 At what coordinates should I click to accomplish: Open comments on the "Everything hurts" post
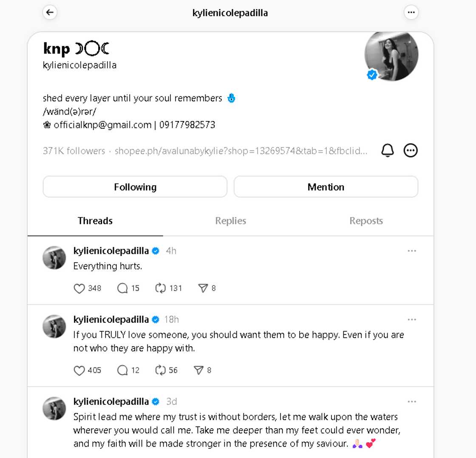(122, 288)
